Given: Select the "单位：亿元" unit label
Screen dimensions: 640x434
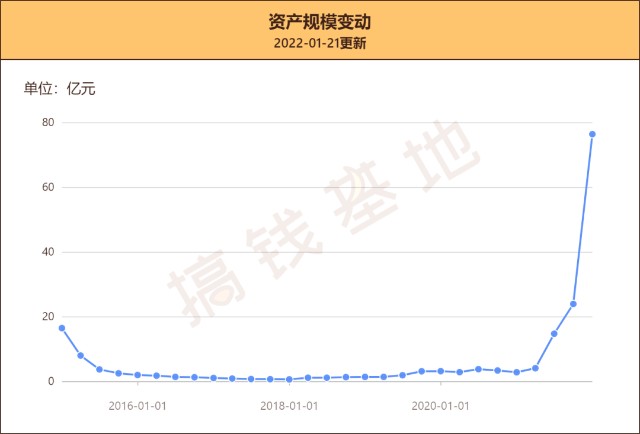Looking at the screenshot, I should [59, 89].
